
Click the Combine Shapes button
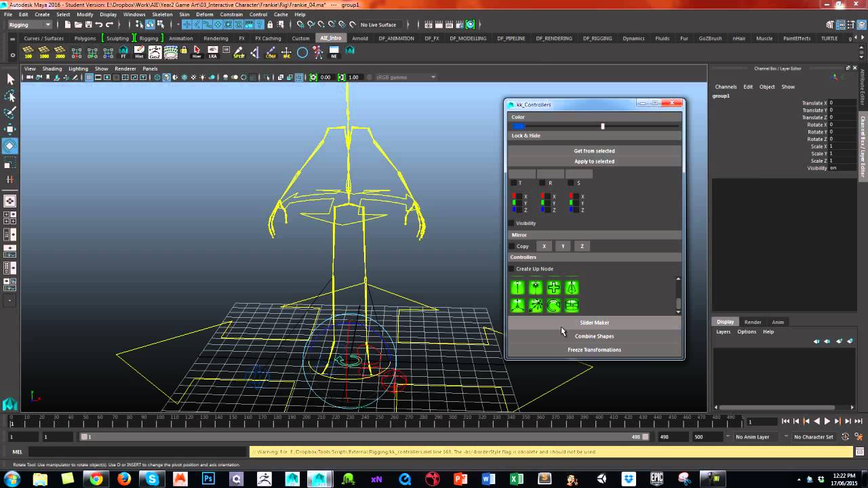click(x=595, y=336)
